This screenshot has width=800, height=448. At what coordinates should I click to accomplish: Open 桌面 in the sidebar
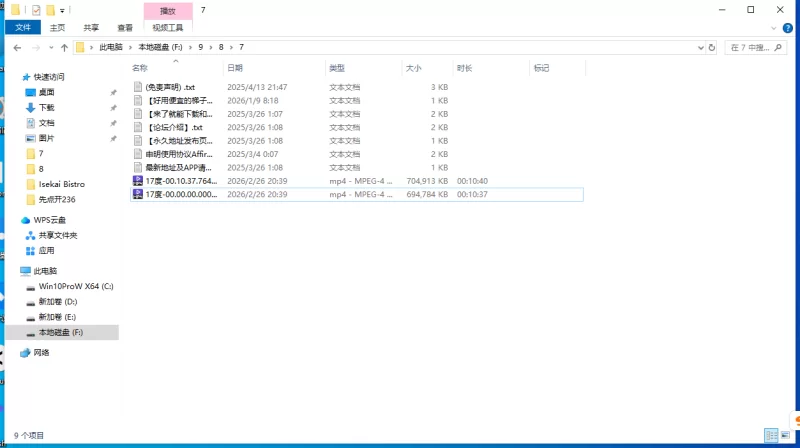point(46,92)
